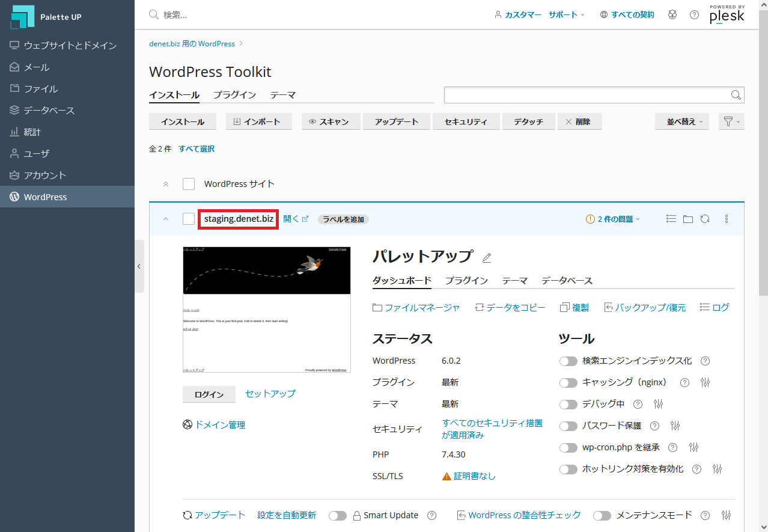Viewport: 768px width, 532px height.
Task: Expand the 2 件の問題 dropdown
Action: (613, 219)
